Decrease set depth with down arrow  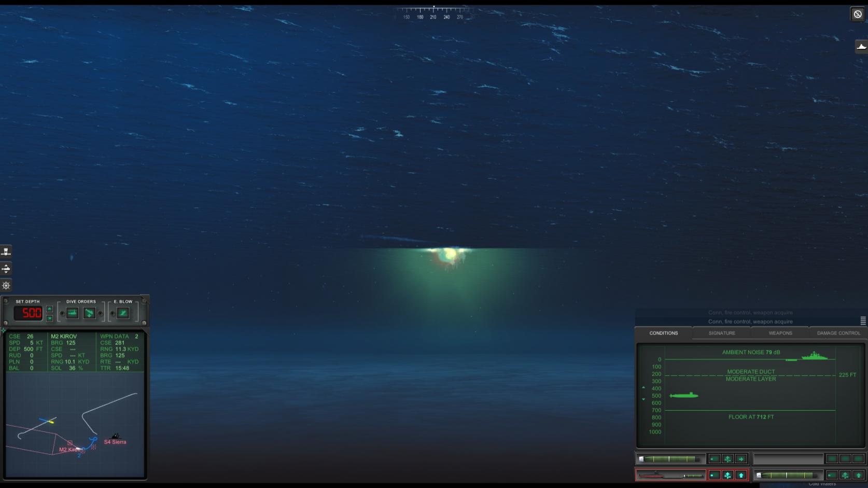tap(50, 318)
